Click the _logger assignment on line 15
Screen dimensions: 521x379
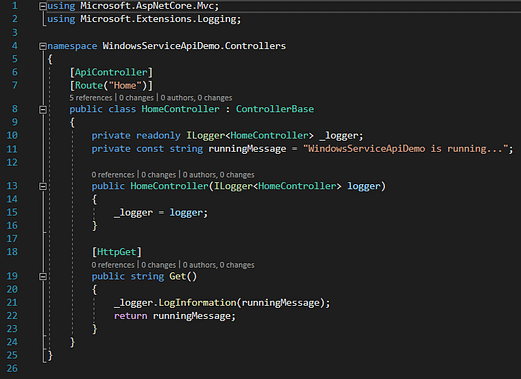(x=133, y=213)
